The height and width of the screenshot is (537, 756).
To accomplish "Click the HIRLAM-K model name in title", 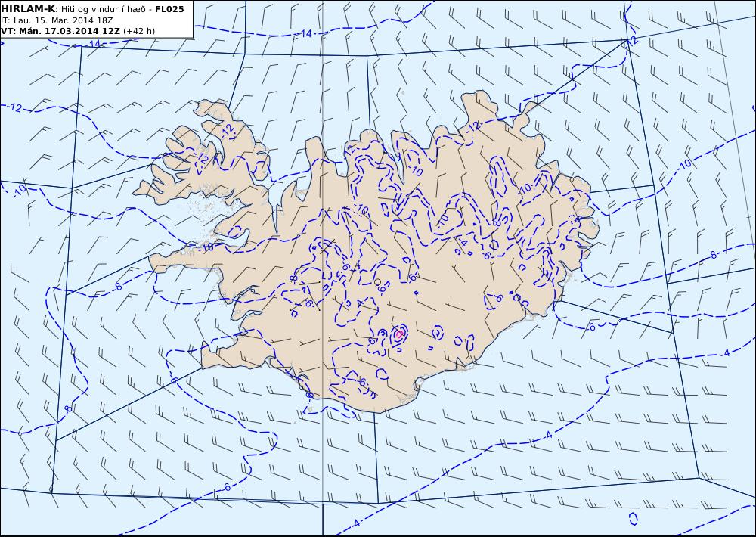I will point(28,8).
